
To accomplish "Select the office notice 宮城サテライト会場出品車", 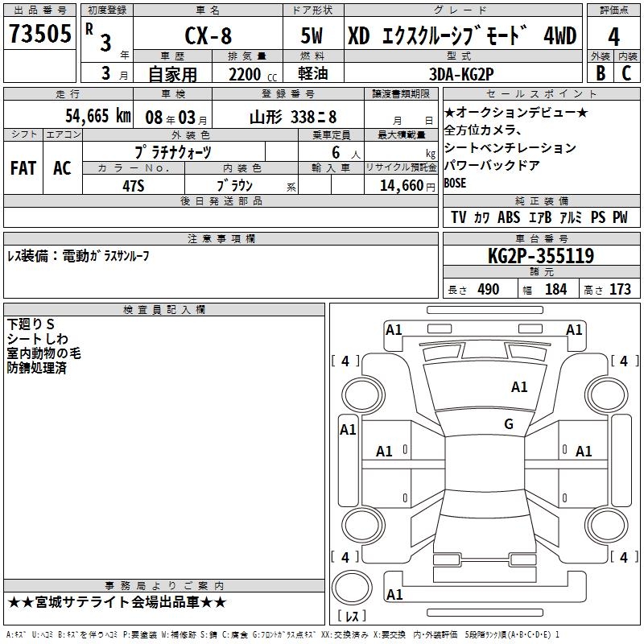I will click(117, 602).
